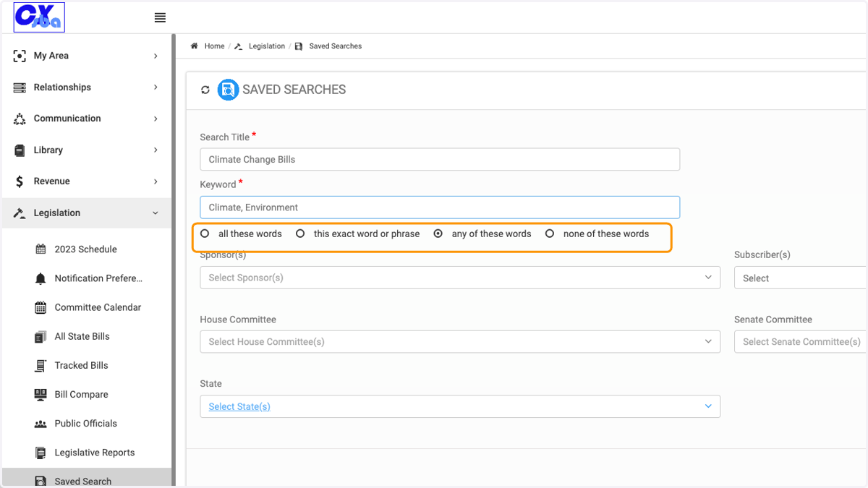Click the CX logo in the header
The width and height of the screenshot is (868, 488).
[39, 17]
